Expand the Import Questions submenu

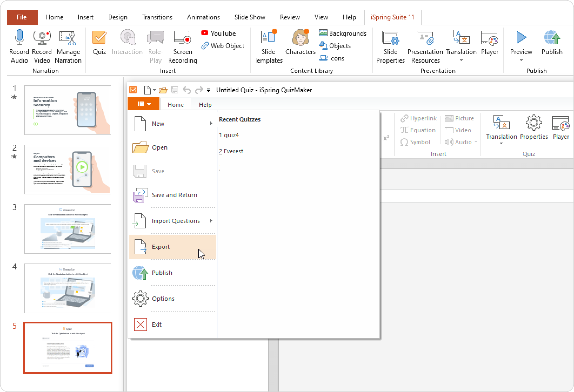[x=211, y=221]
